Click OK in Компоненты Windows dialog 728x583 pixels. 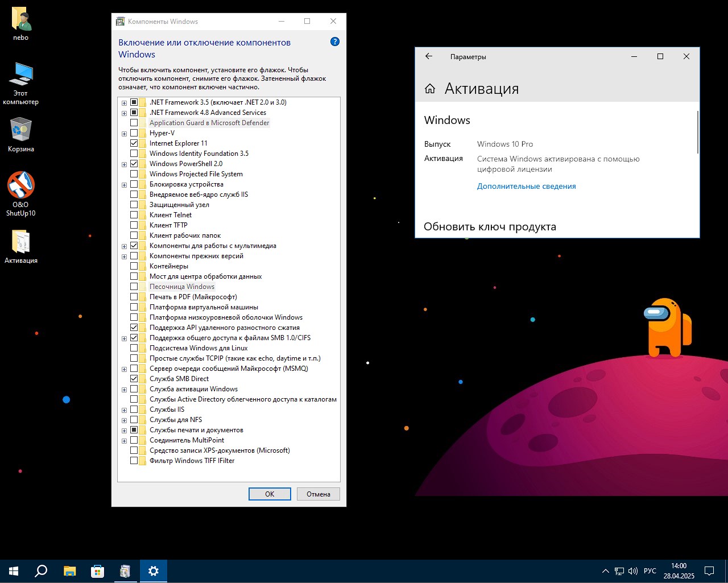(269, 494)
